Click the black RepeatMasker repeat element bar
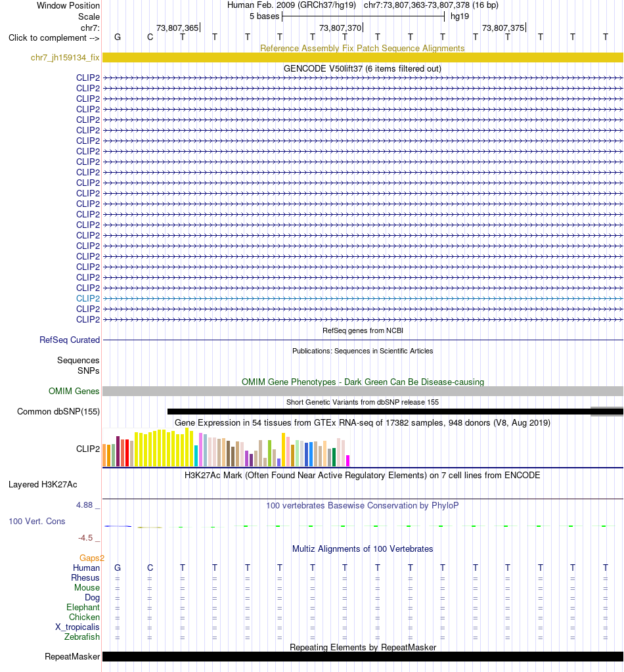The image size is (624, 672). tap(363, 657)
